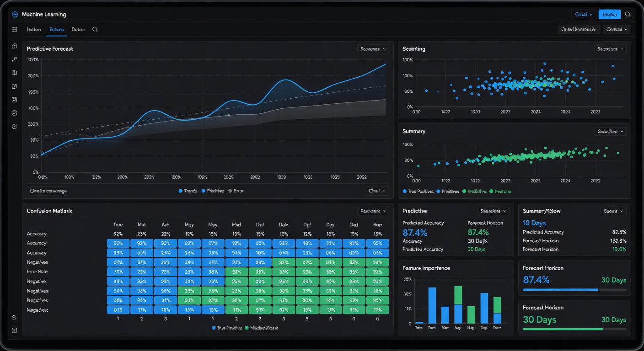Click the blue 87.4% Forecast Horizon progress bar
The width and height of the screenshot is (644, 351).
point(560,290)
